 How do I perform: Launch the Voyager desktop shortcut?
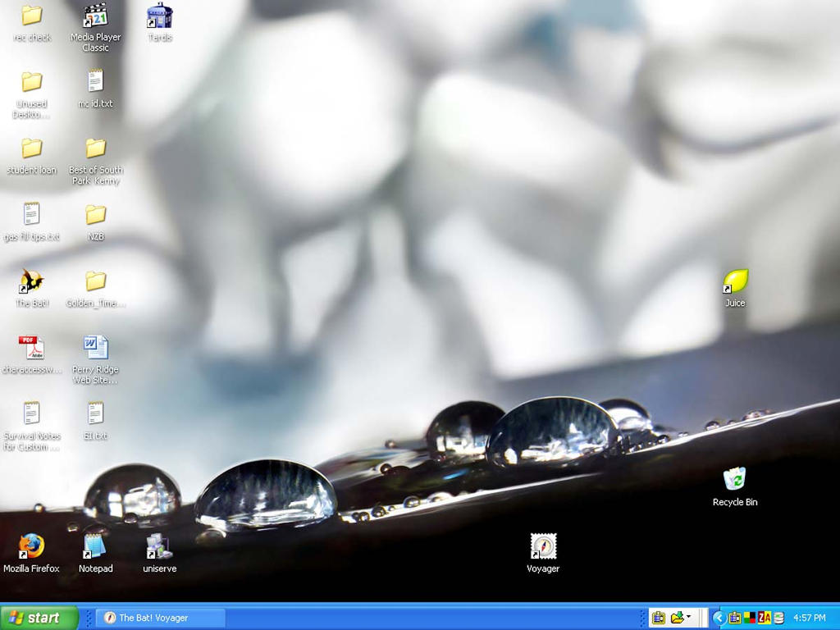coord(543,554)
